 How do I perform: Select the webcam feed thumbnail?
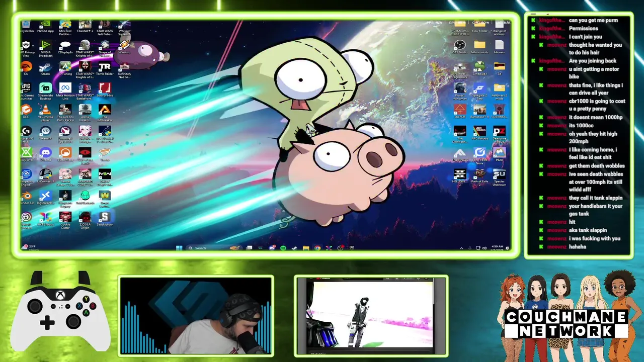(x=196, y=316)
